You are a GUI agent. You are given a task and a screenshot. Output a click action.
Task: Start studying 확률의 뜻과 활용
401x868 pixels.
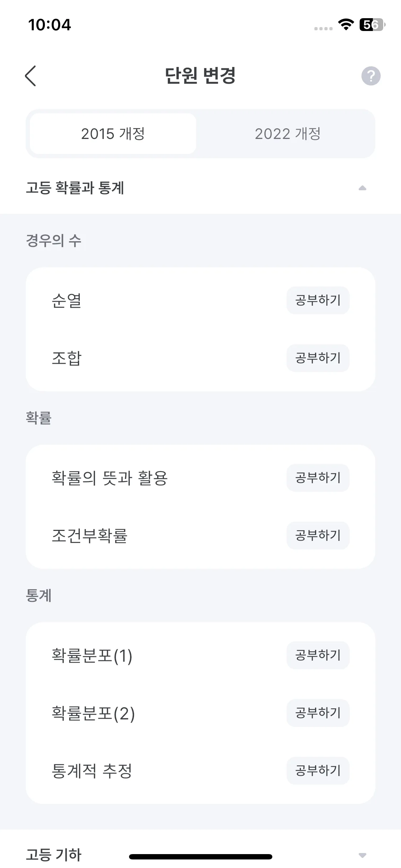click(318, 477)
